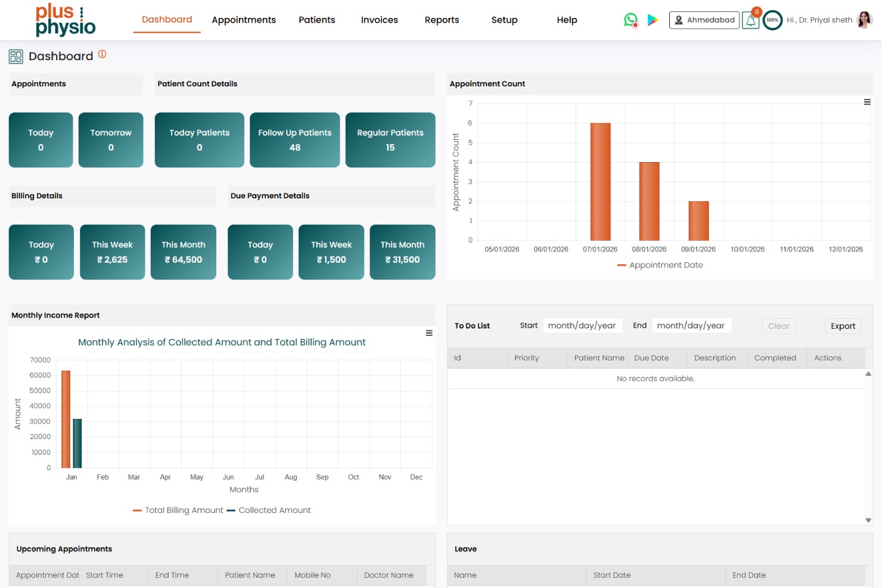
Task: Click the 100% progress circle indicator
Action: (772, 20)
